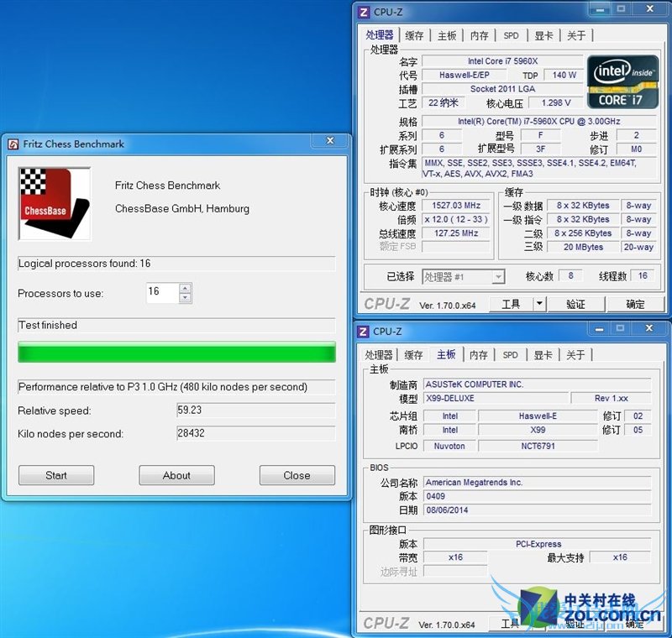Click the ChessBase logo image
This screenshot has width=672, height=638.
tap(55, 203)
